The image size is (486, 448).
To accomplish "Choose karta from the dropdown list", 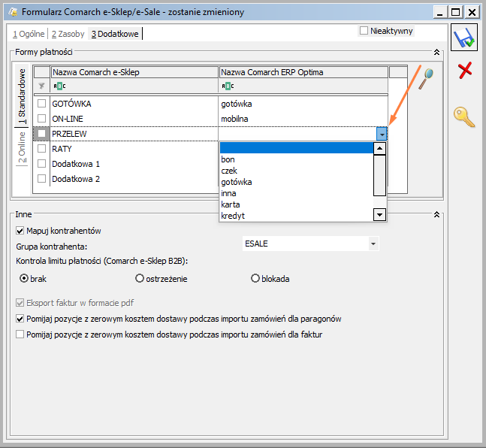I will click(296, 204).
